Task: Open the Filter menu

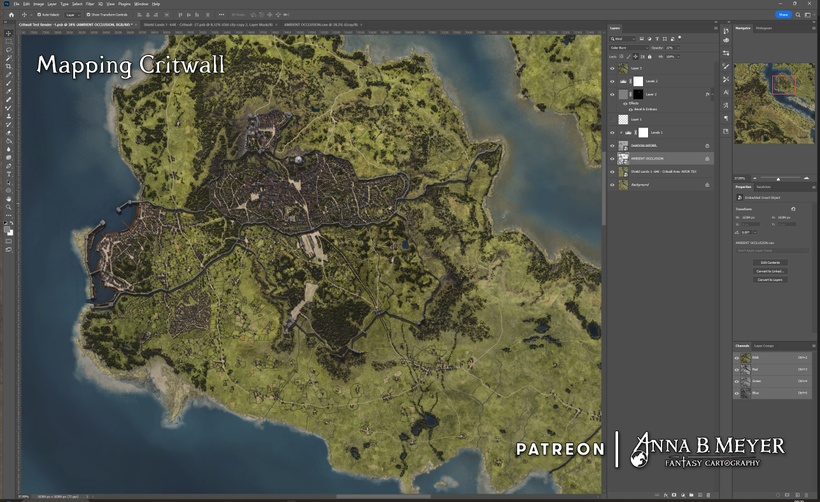Action: 90,4
